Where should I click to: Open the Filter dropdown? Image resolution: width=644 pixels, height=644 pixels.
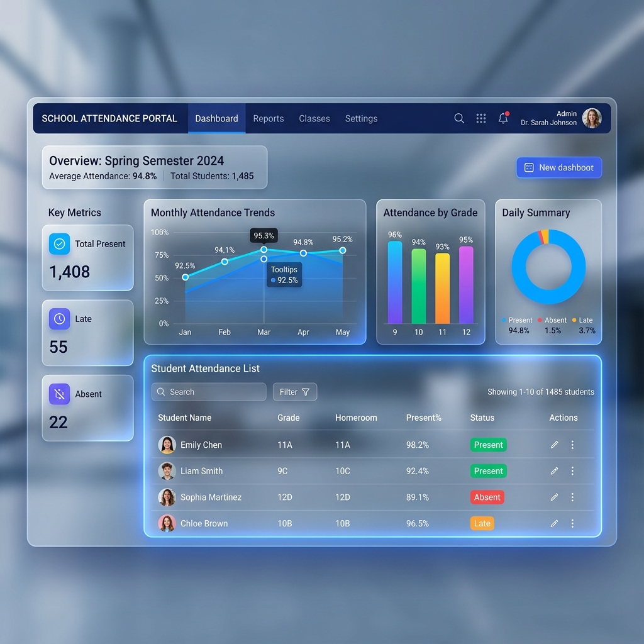tap(295, 392)
